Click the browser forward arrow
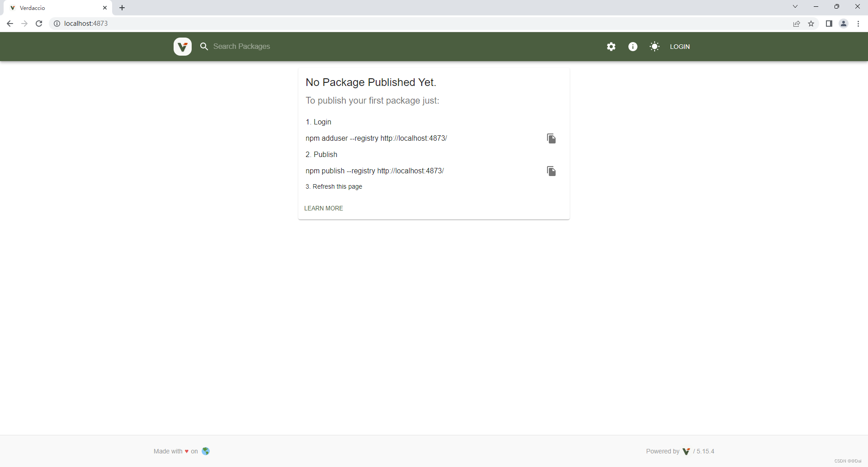Screen dimensions: 868x467 pos(24,24)
